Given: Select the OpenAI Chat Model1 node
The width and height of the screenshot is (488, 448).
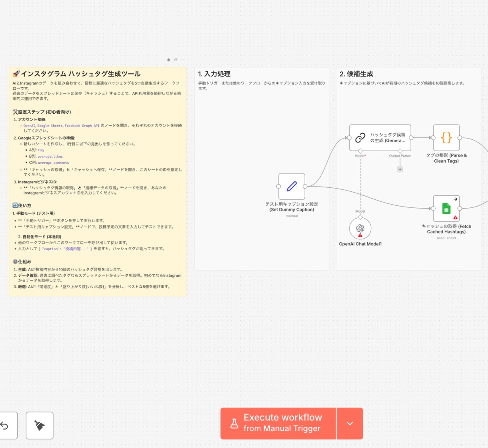Looking at the screenshot, I should (360, 228).
